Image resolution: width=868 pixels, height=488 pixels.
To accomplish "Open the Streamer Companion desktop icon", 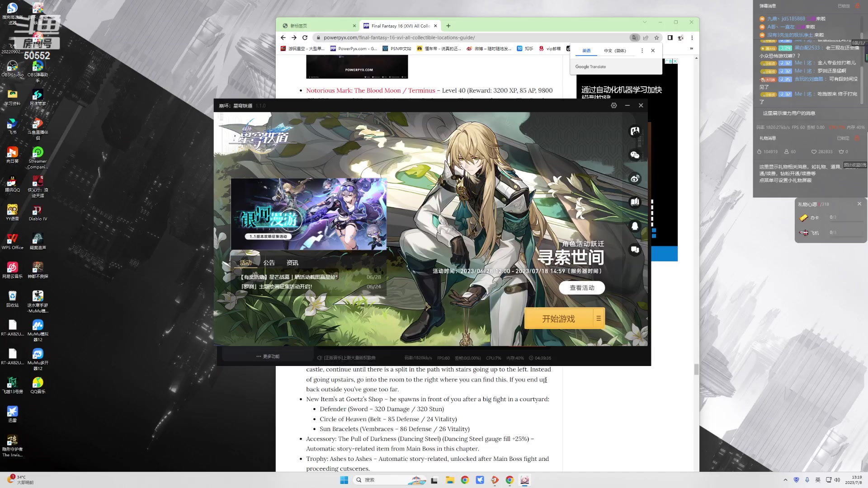I will 38,158.
